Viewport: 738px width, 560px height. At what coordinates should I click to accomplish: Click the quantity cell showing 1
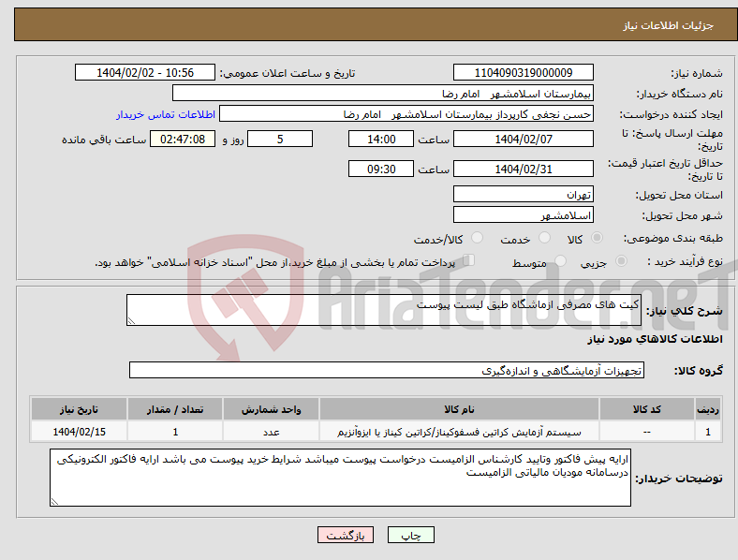[x=175, y=432]
